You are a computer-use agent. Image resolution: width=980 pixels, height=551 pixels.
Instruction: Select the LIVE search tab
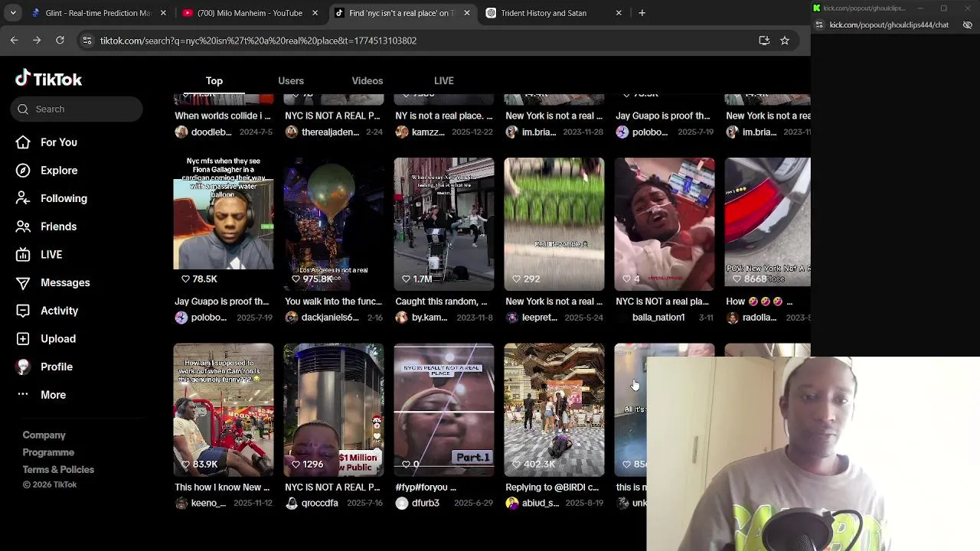pos(444,80)
